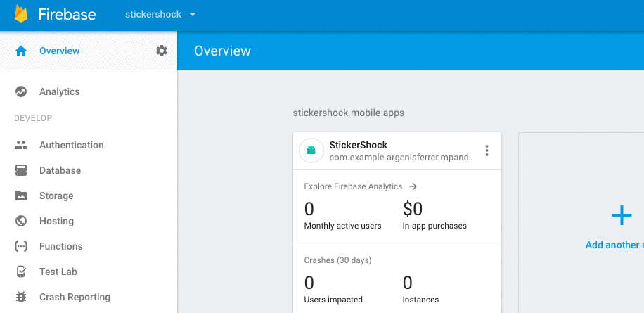The image size is (644, 313).
Task: Click the Firebase wordmark text
Action: click(68, 14)
